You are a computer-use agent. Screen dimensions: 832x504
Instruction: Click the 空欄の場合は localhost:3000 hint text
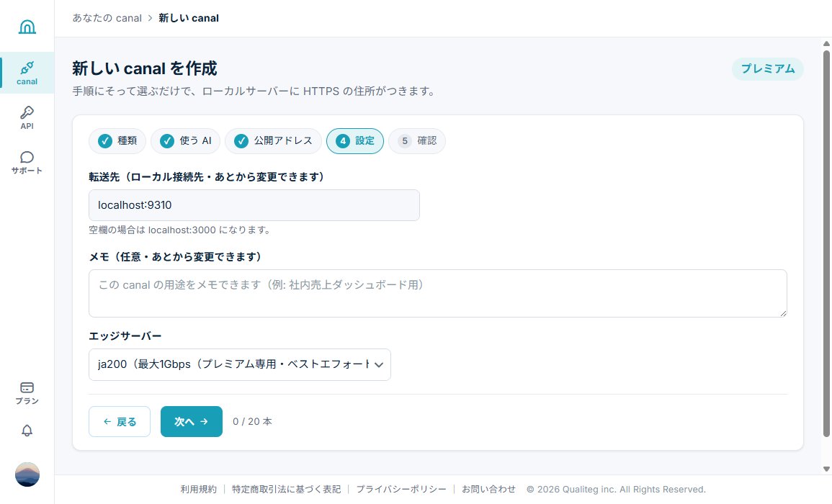[x=180, y=230]
